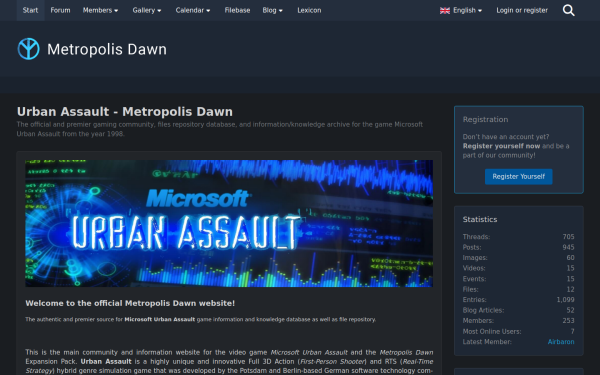Open the English language selector
The height and width of the screenshot is (375, 600).
pyautogui.click(x=461, y=10)
